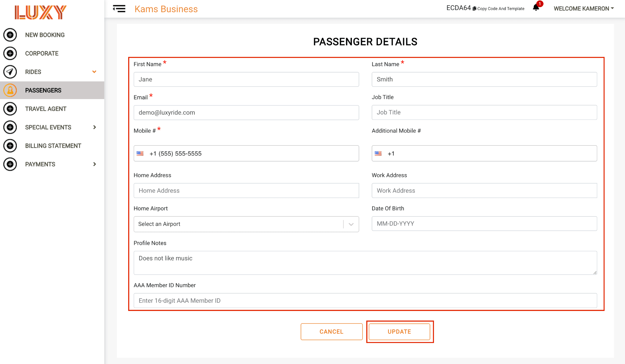This screenshot has height=364, width=625.
Task: Click the US flag in Additional Mobile field
Action: tap(378, 153)
